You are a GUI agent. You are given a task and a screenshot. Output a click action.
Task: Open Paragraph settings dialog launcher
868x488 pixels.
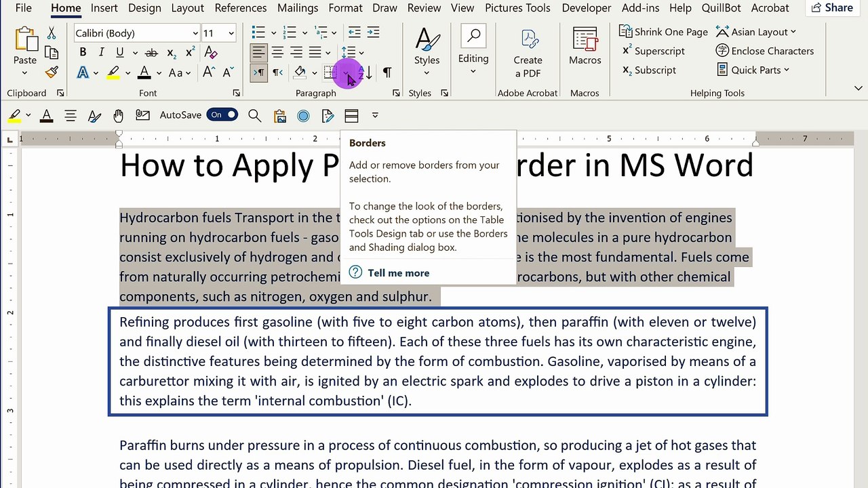(397, 93)
